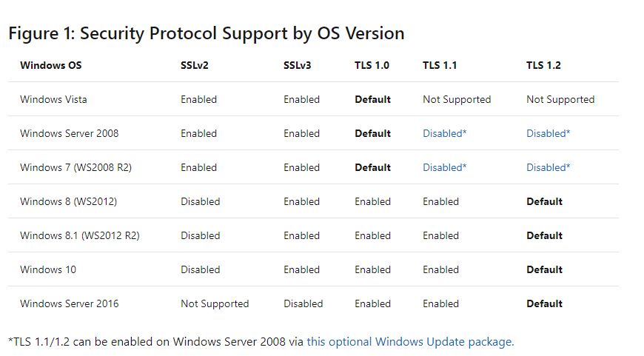Click Disabled* link for Server 2008 TLS 1.2

(548, 133)
